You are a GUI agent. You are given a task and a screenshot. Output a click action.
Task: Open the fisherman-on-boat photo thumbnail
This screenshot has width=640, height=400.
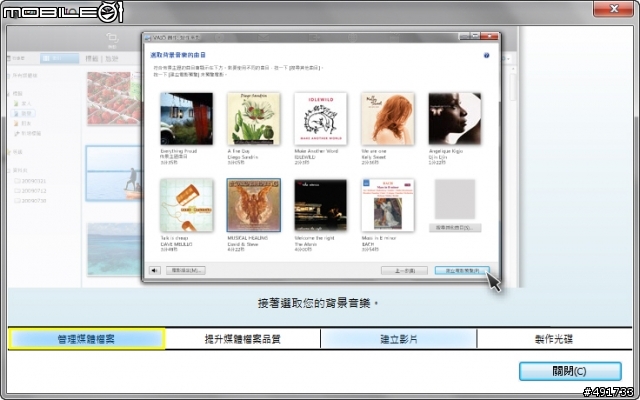click(x=114, y=173)
